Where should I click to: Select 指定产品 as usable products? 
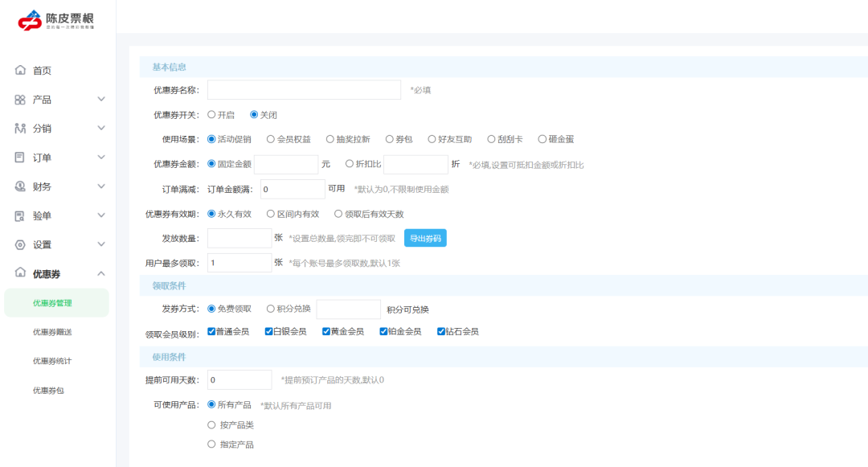click(x=211, y=444)
